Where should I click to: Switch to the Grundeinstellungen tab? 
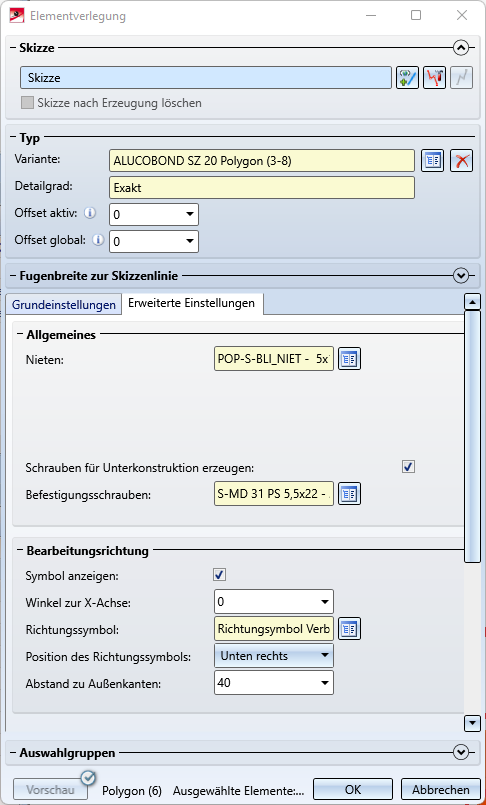tap(64, 304)
